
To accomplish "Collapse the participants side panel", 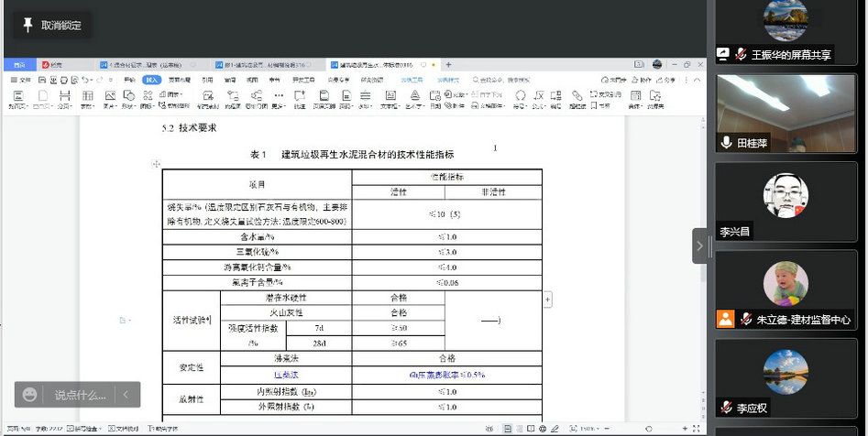I will [699, 245].
